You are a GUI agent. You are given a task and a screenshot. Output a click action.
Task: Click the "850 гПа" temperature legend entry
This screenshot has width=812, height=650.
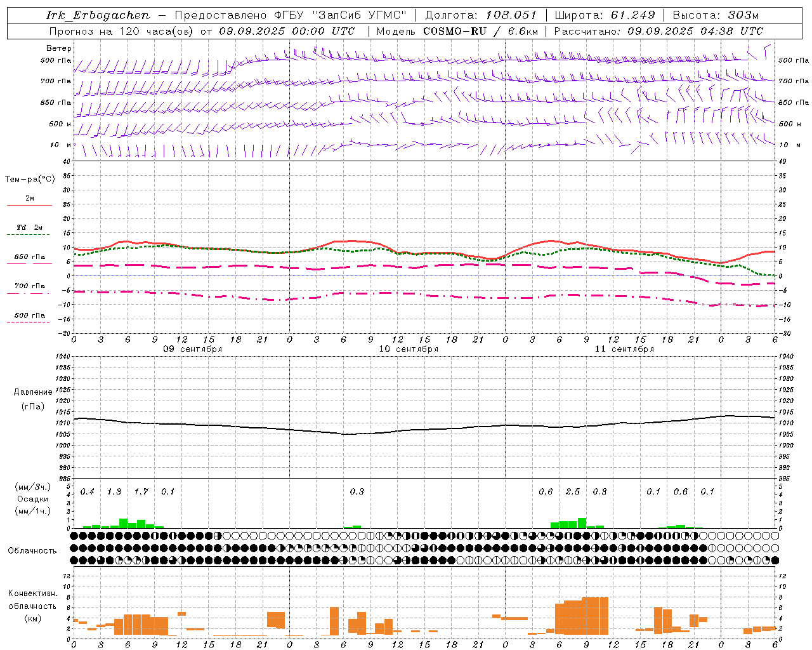(30, 257)
